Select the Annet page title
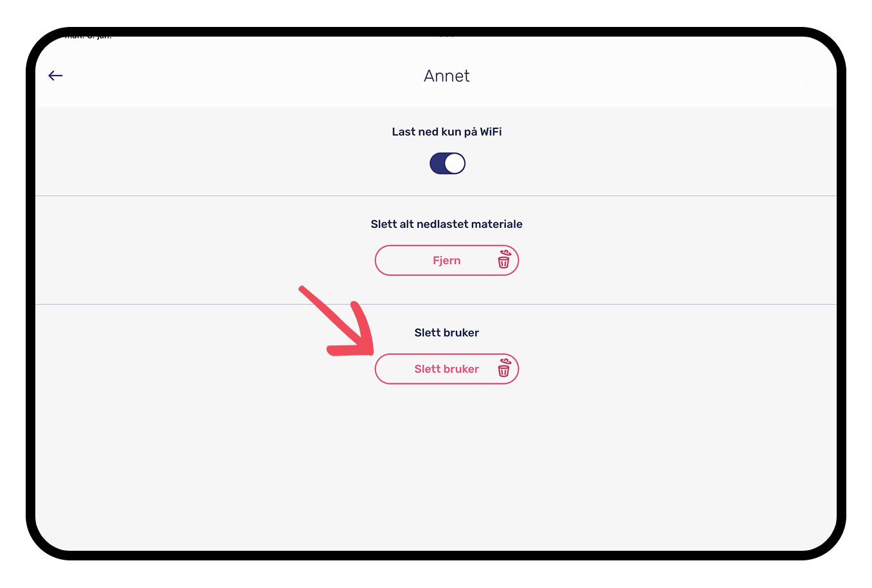Image resolution: width=872 pixels, height=588 pixels. pyautogui.click(x=447, y=76)
